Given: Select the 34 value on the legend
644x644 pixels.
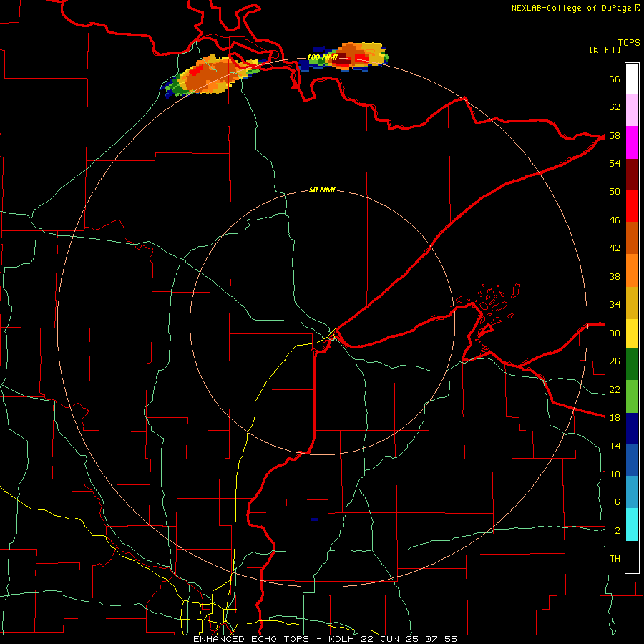Looking at the screenshot, I should pos(615,305).
